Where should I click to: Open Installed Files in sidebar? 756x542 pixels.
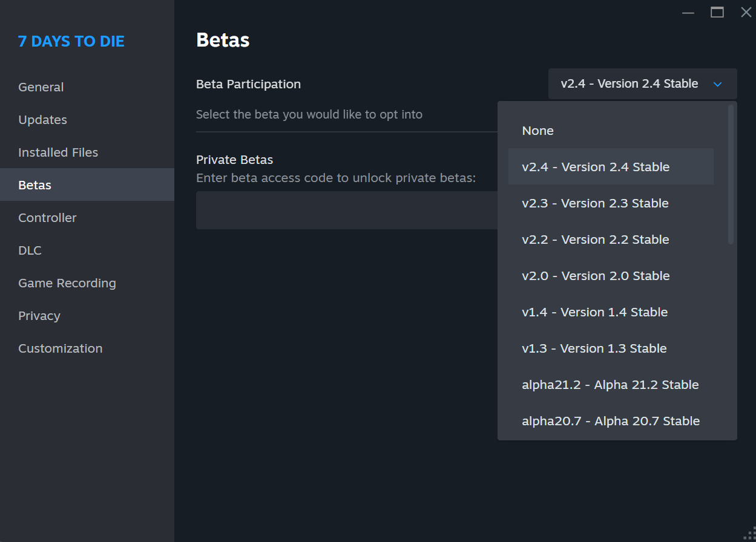[58, 152]
